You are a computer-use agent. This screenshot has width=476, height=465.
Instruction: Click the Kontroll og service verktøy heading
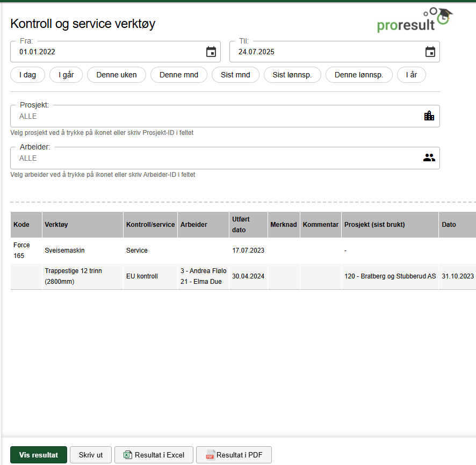coord(83,24)
